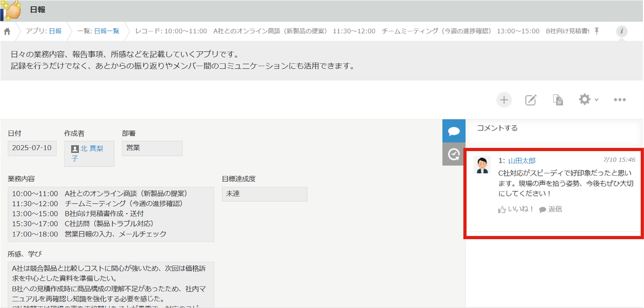Edit this record with pencil icon
The image size is (644, 308).
click(x=531, y=100)
